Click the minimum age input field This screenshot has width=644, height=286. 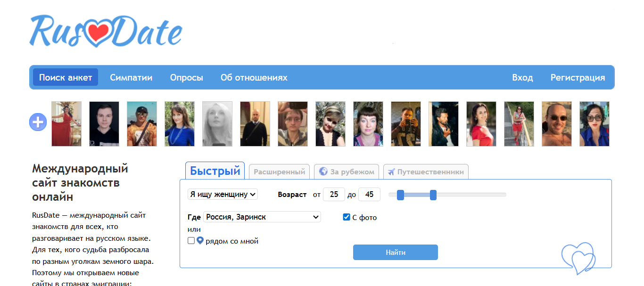(x=334, y=194)
